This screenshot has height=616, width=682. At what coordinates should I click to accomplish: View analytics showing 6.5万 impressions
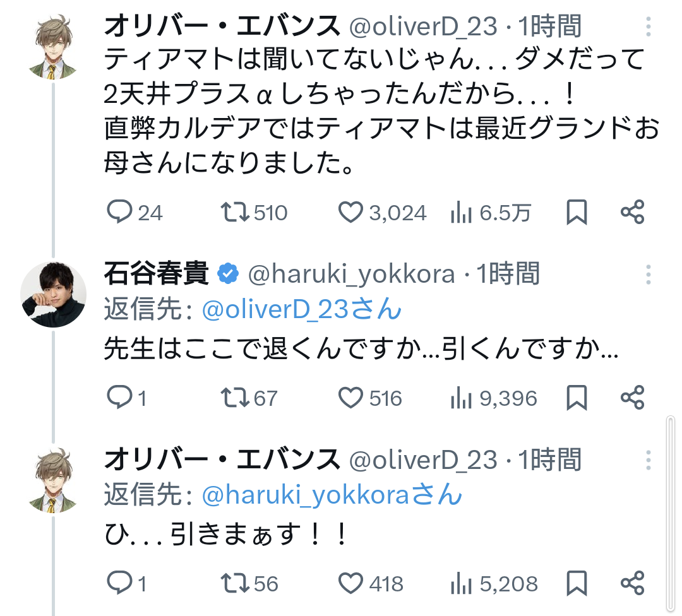point(463,213)
